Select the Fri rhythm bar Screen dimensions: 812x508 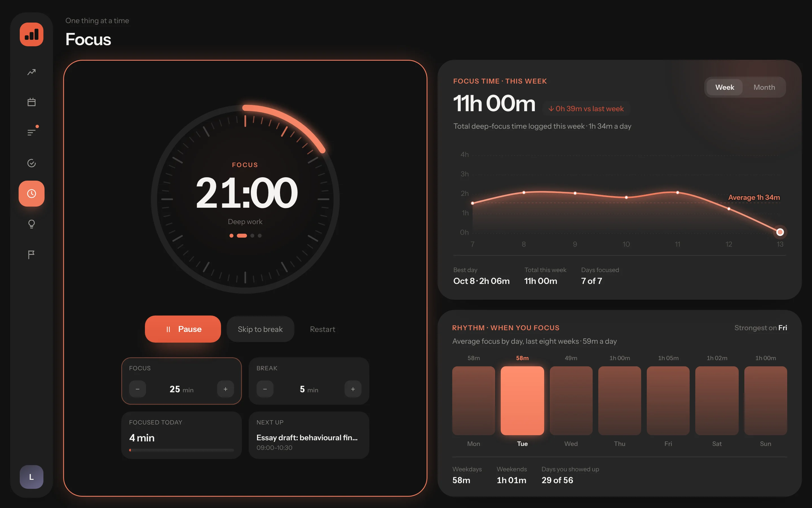668,400
